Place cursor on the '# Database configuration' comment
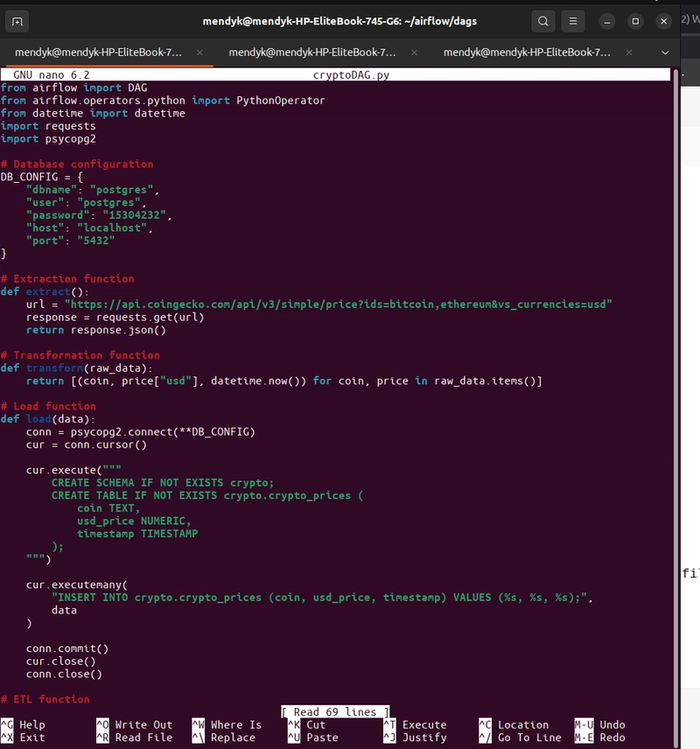Image resolution: width=700 pixels, height=749 pixels. pyautogui.click(x=77, y=164)
